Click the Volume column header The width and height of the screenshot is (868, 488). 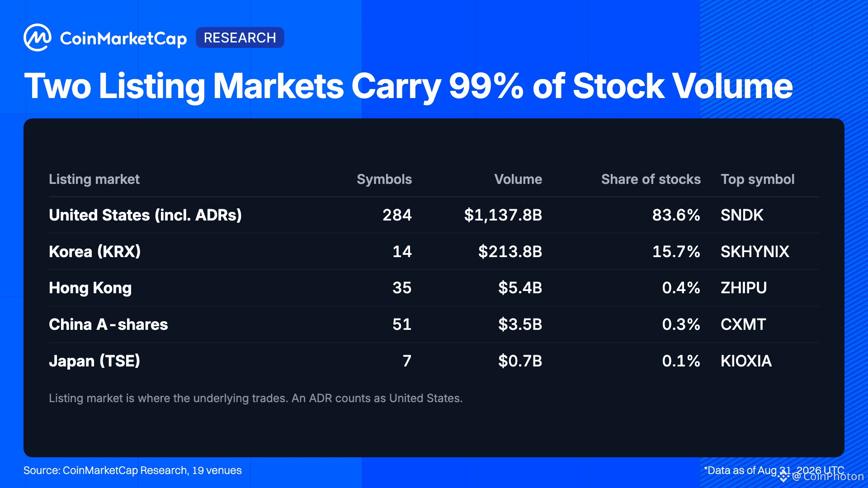(x=518, y=179)
